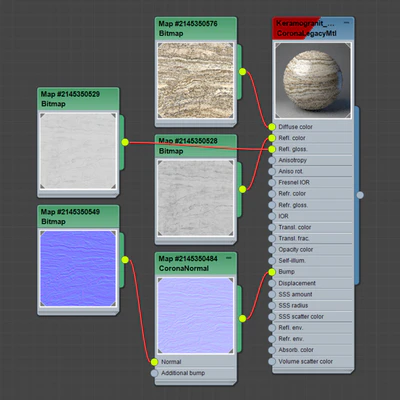Click the Diffuse color input socket

pyautogui.click(x=272, y=127)
